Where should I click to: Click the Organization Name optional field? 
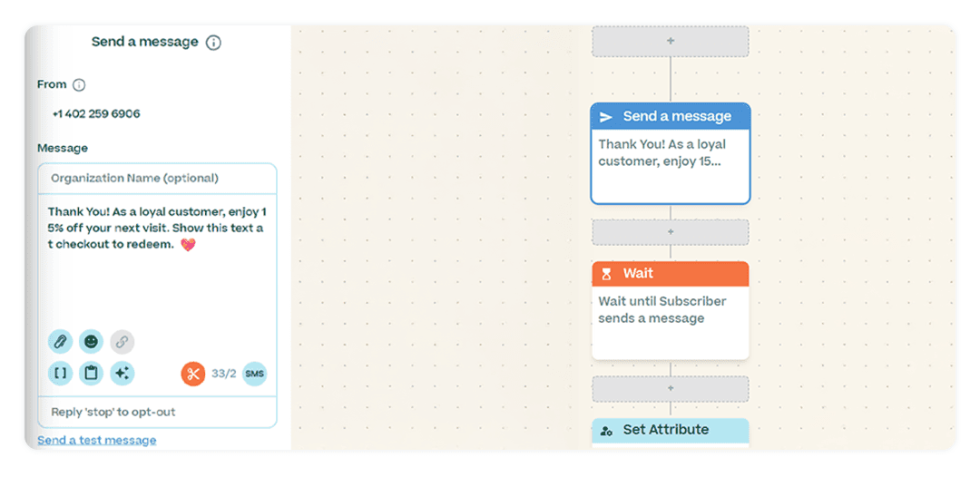click(157, 179)
